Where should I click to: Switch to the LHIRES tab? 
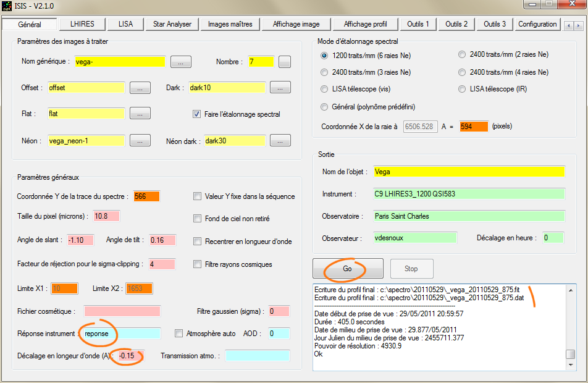point(82,24)
